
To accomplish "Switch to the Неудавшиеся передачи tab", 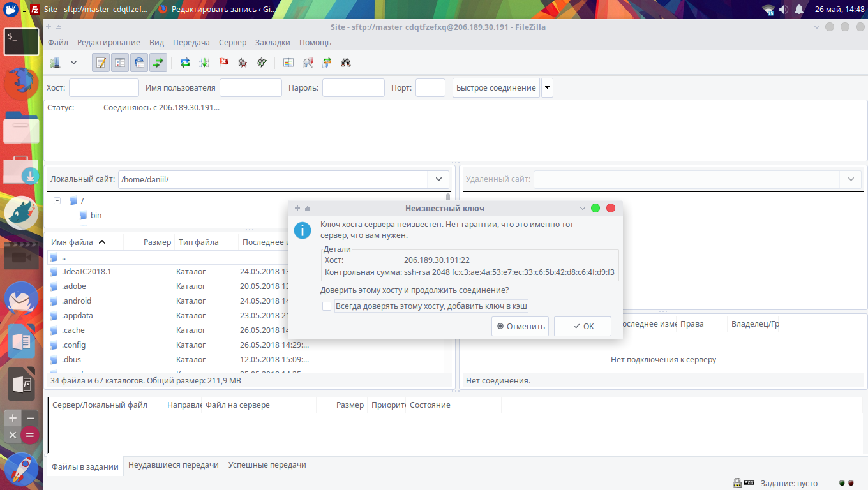I will tap(174, 465).
